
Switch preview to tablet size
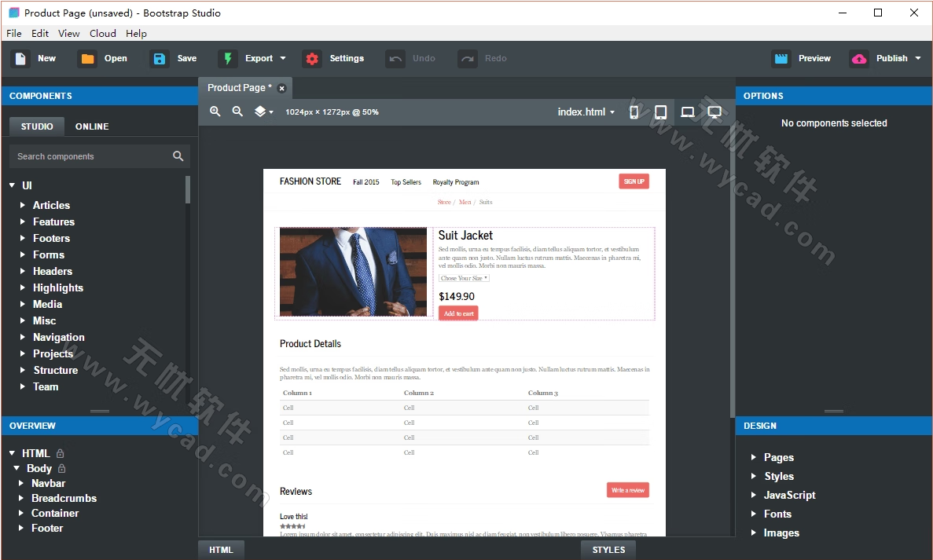pos(660,112)
